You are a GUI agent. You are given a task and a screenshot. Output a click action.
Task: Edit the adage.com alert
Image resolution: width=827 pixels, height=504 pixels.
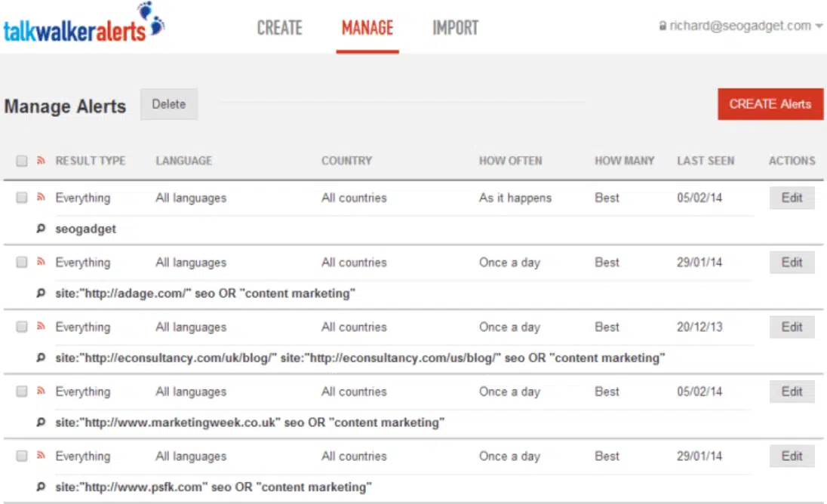point(792,263)
